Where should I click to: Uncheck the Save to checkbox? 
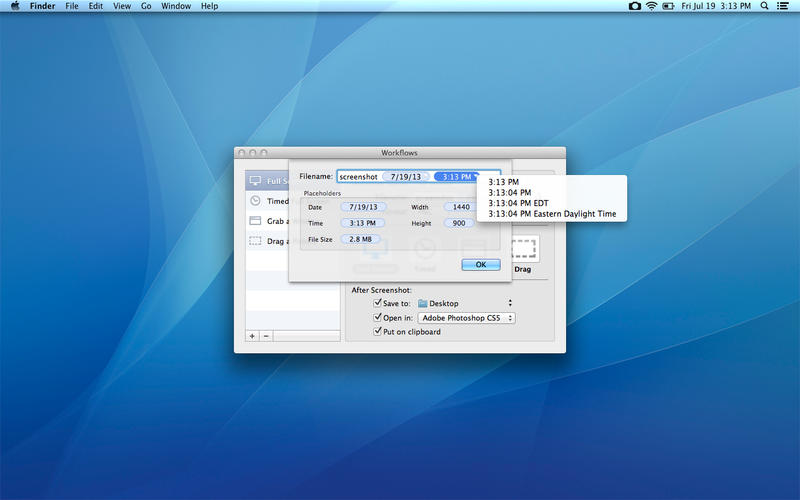pos(378,302)
